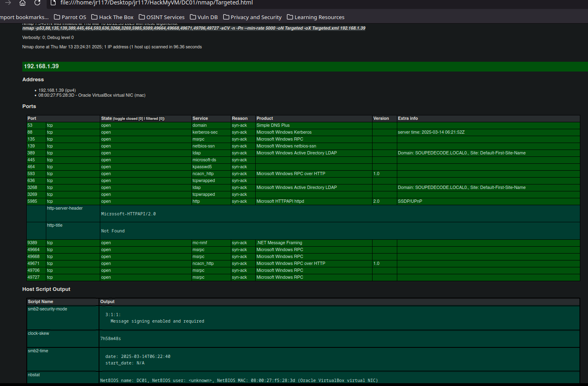Click the nmap command line text
This screenshot has width=588, height=386.
click(194, 28)
